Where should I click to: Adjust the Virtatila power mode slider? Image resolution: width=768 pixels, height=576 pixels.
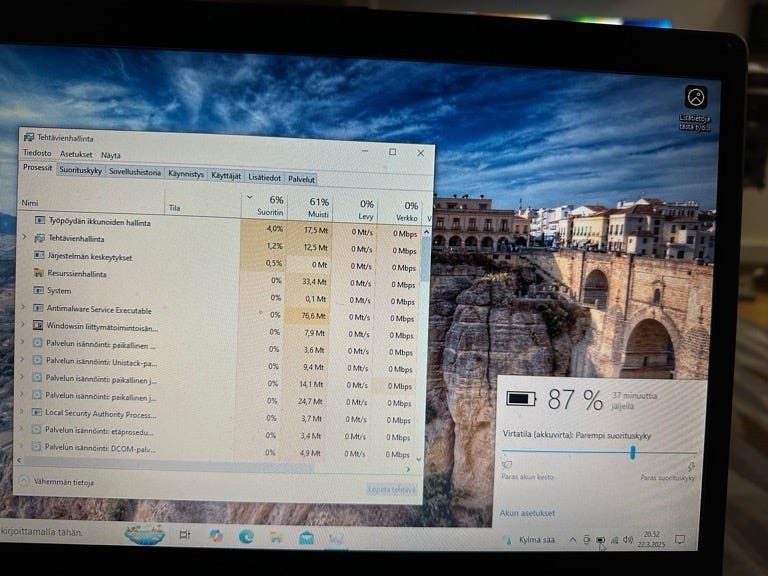[x=633, y=452]
